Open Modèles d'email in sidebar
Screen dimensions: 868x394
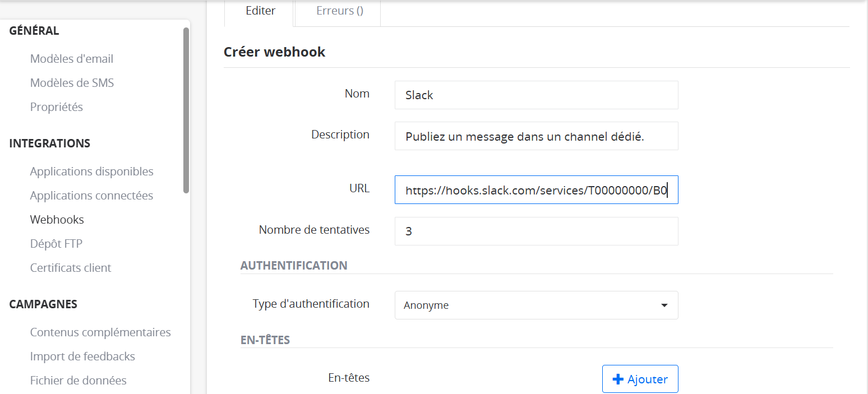[x=72, y=59]
